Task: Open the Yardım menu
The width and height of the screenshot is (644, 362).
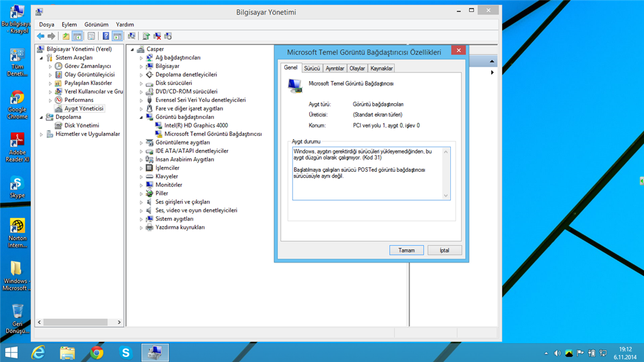Action: point(125,25)
